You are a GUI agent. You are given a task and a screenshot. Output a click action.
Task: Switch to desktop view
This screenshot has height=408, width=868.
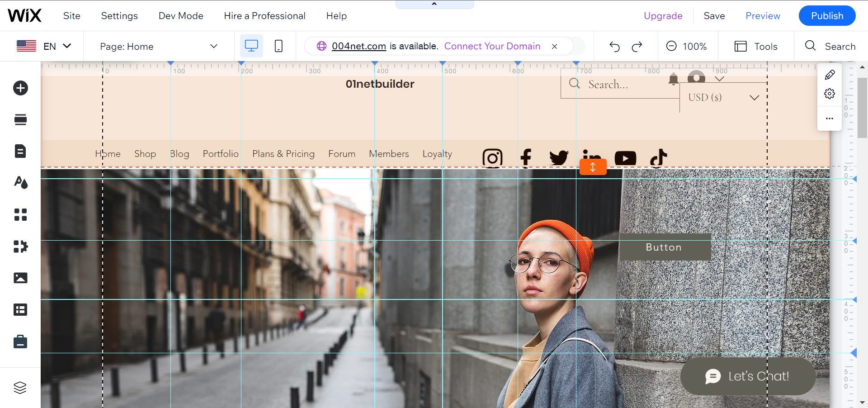pyautogui.click(x=251, y=46)
